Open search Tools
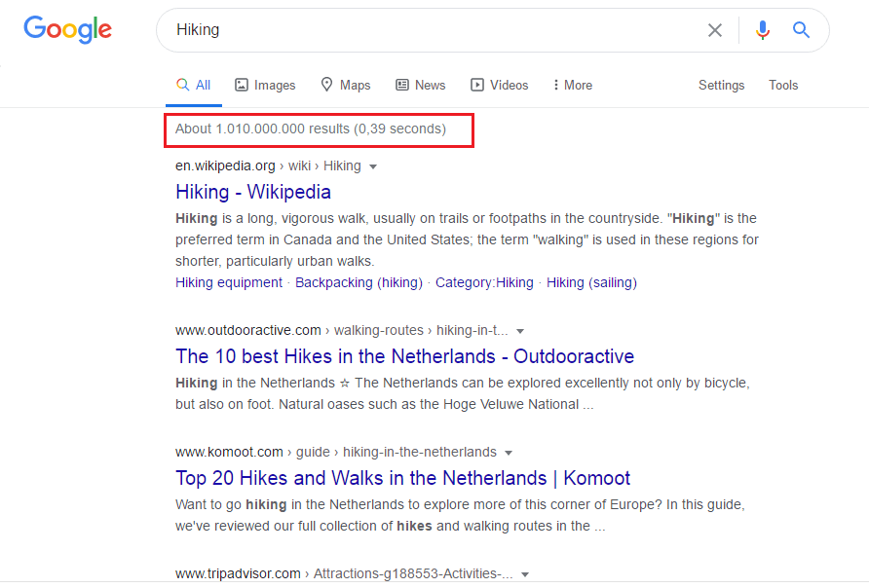 [x=783, y=86]
